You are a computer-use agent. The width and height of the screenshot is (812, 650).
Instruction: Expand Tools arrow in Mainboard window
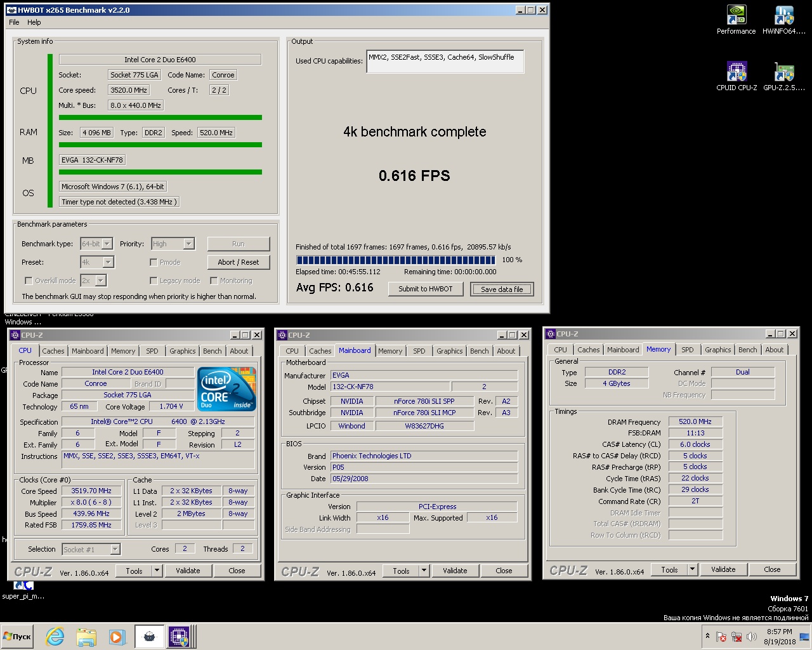424,571
